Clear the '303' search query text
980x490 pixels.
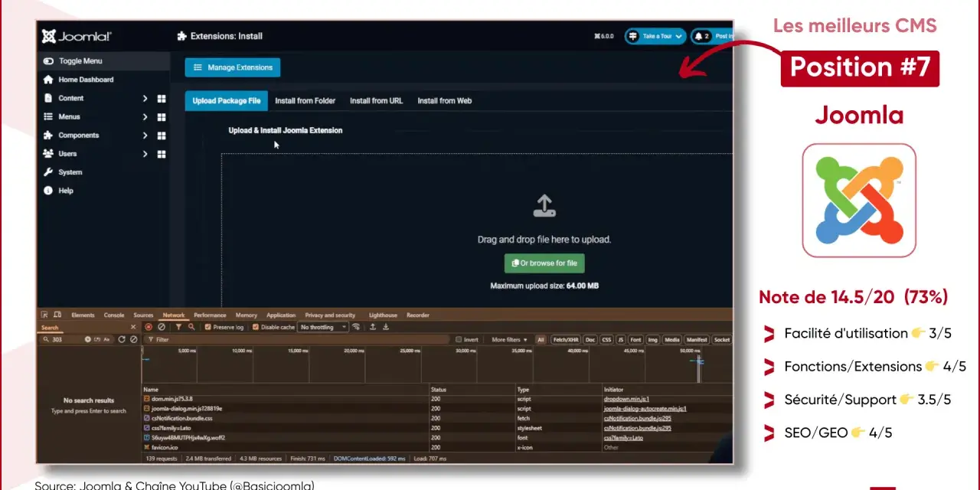pyautogui.click(x=88, y=339)
